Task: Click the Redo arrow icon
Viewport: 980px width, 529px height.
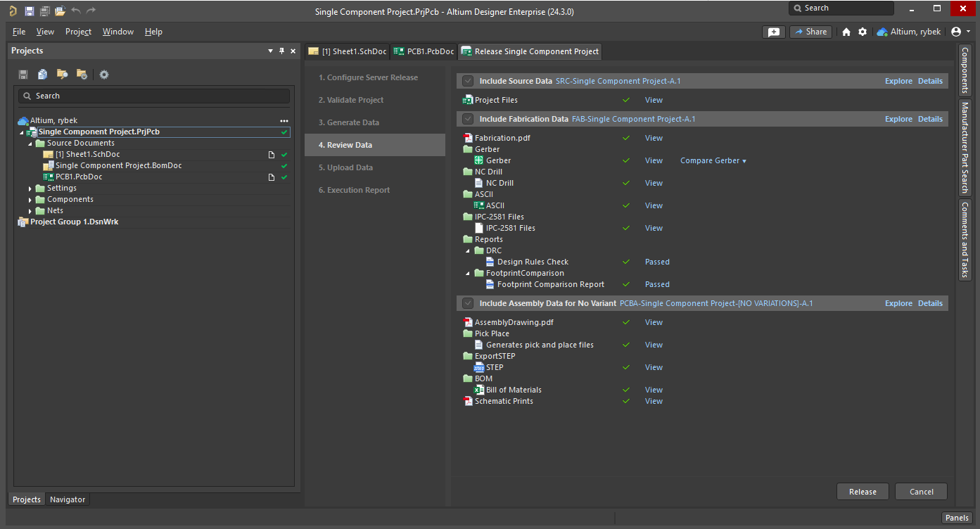Action: coord(91,11)
